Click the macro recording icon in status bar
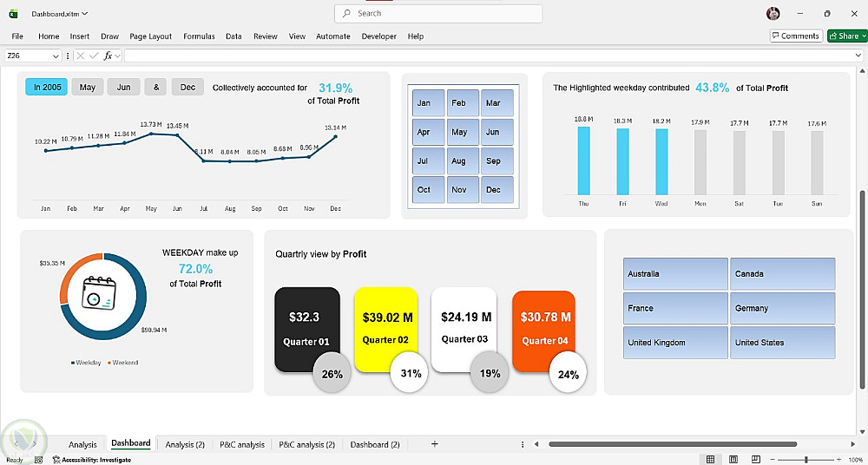Screen dimensions: 868x465 click(x=38, y=460)
